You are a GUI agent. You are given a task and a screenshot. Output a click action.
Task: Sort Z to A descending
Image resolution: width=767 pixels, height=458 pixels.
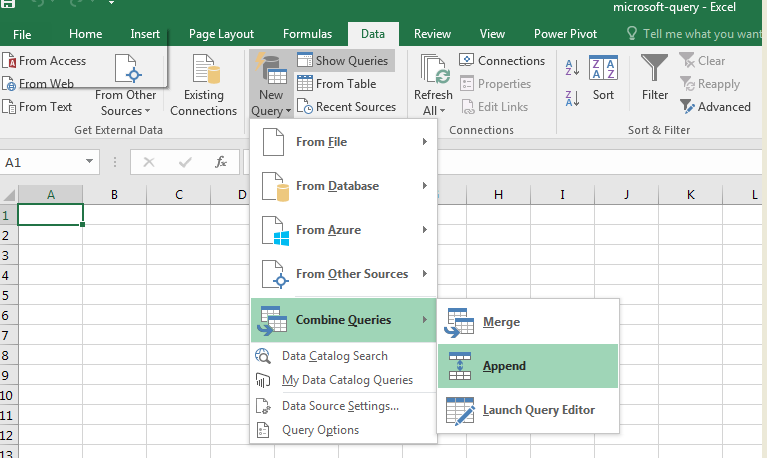pyautogui.click(x=572, y=98)
